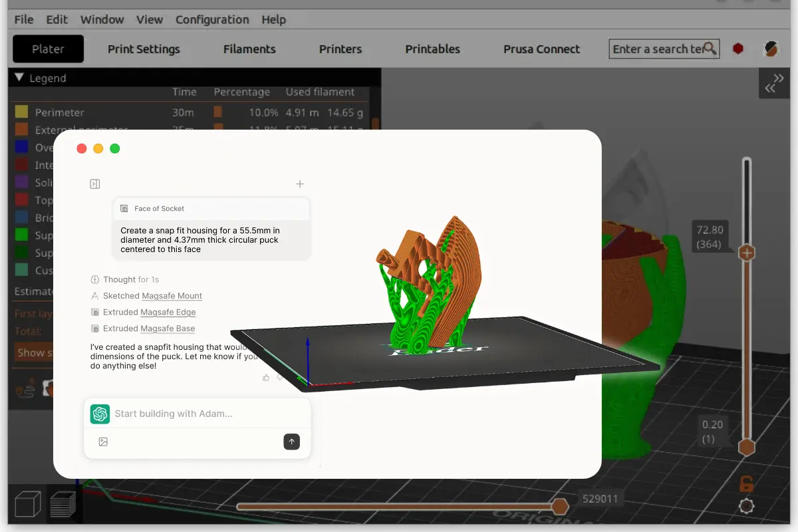
Task: Click the top vertical layer slider handle
Action: tap(747, 253)
